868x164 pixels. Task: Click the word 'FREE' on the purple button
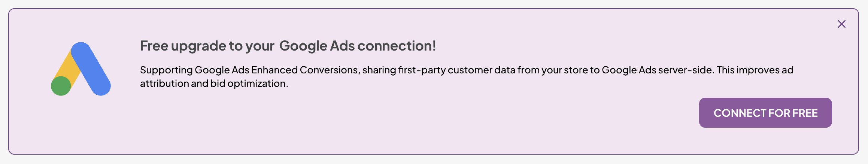[805, 113]
